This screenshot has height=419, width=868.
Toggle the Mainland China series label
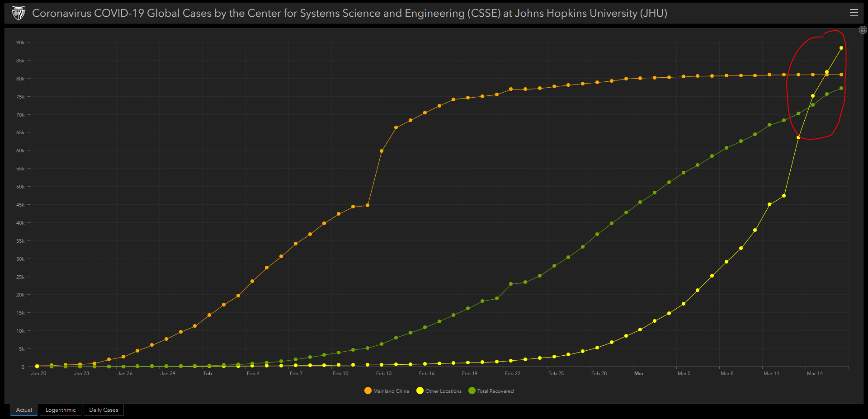(x=391, y=391)
